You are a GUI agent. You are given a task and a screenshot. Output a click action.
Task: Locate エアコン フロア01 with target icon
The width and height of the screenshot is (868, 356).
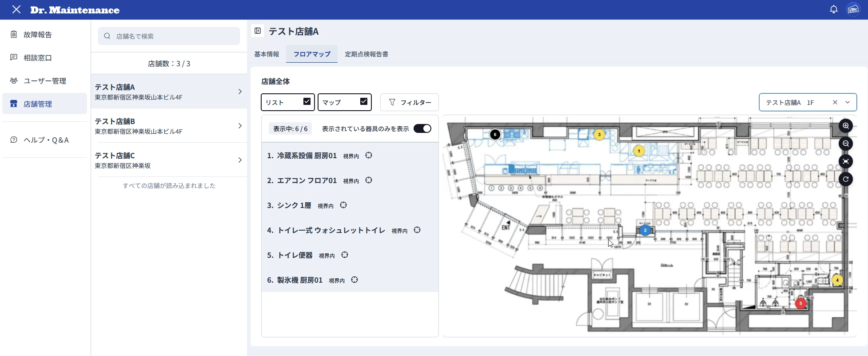coord(369,180)
